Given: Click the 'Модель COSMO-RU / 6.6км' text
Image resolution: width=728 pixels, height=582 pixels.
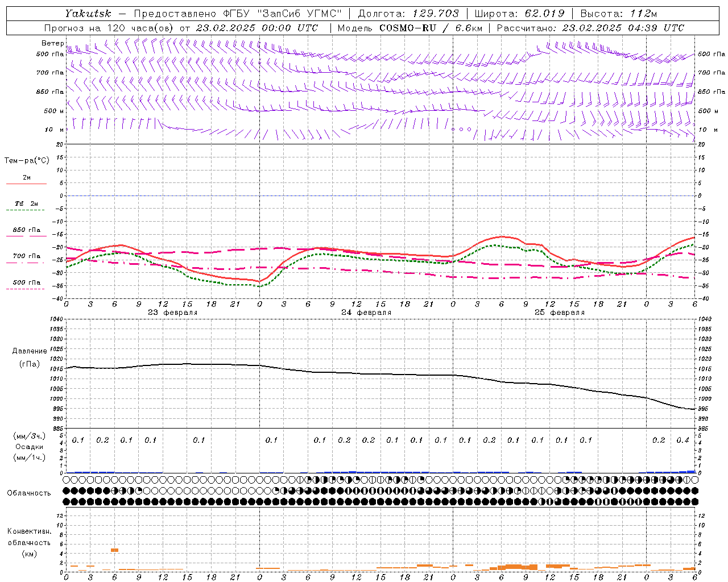Looking at the screenshot, I should pos(409,28).
